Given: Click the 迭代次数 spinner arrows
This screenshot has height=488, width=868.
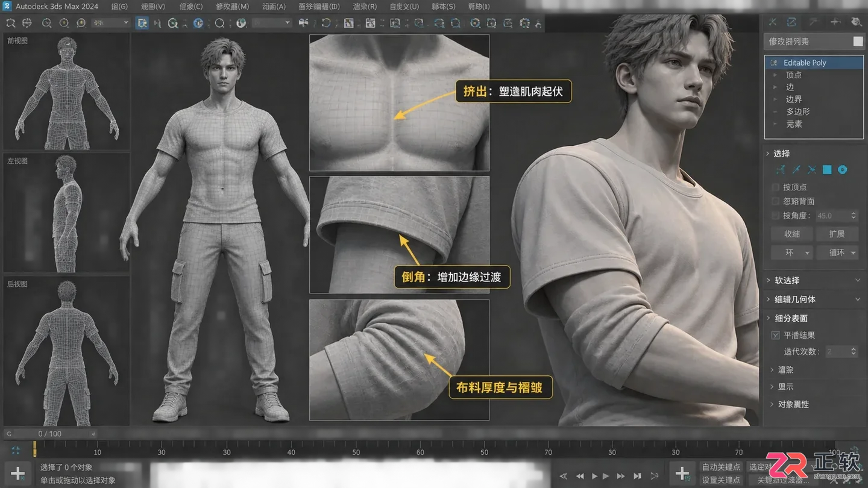Looking at the screenshot, I should pos(854,351).
